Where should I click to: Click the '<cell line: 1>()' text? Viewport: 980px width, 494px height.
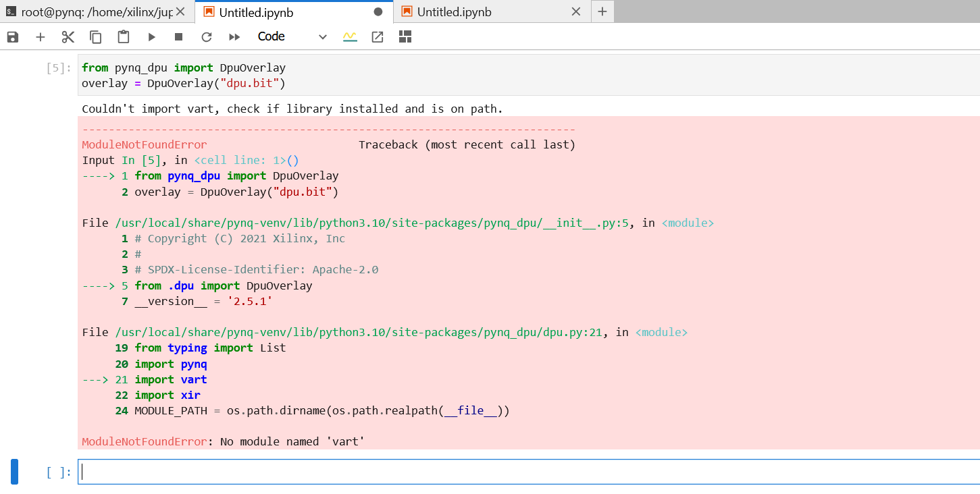click(247, 160)
